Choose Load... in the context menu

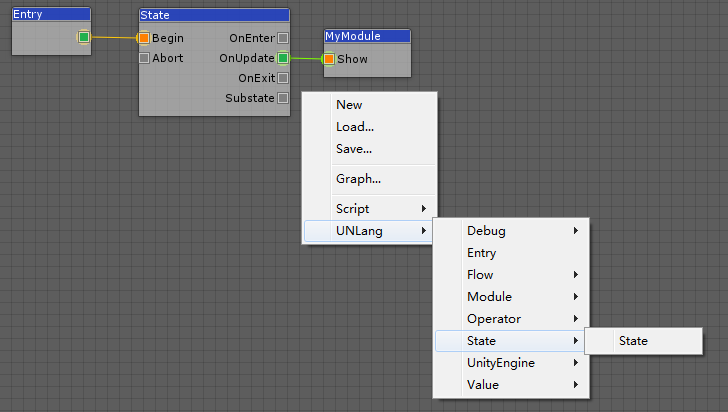coord(355,127)
